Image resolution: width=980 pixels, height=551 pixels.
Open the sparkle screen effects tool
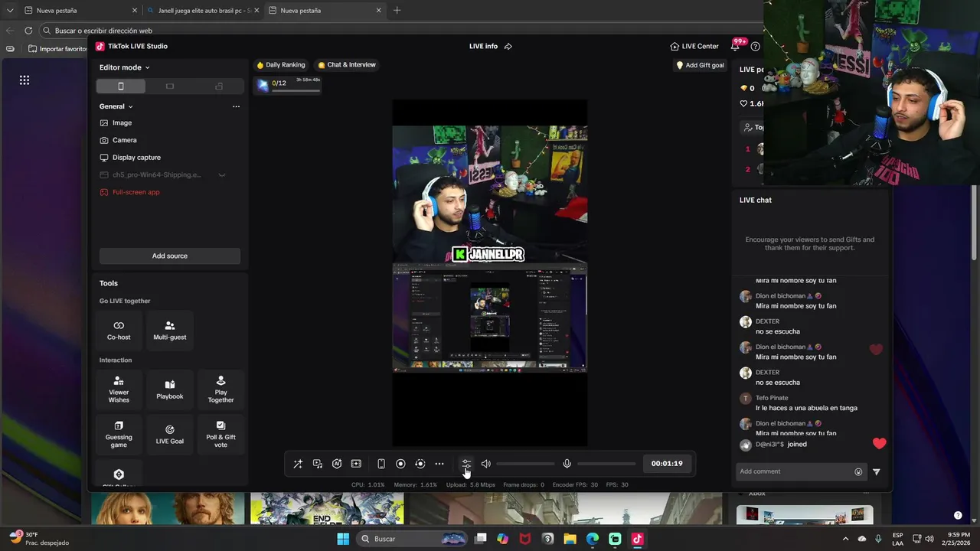(x=356, y=464)
